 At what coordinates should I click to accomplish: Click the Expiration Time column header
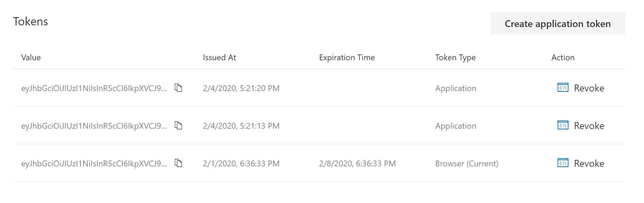coord(346,58)
